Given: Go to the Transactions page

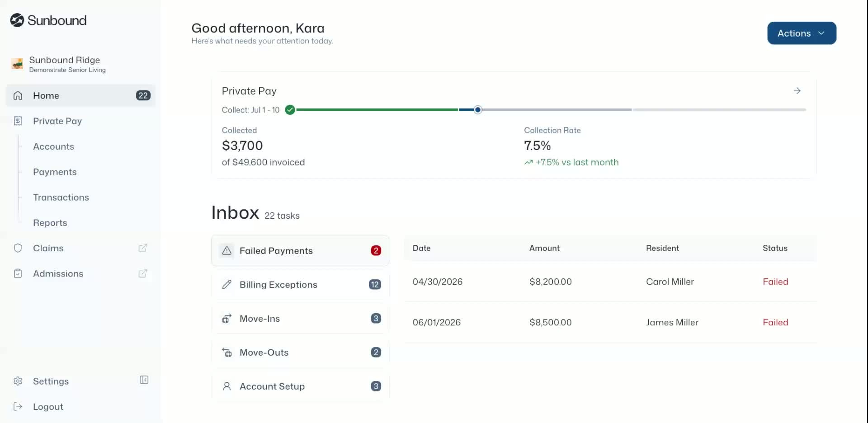Looking at the screenshot, I should pyautogui.click(x=61, y=197).
